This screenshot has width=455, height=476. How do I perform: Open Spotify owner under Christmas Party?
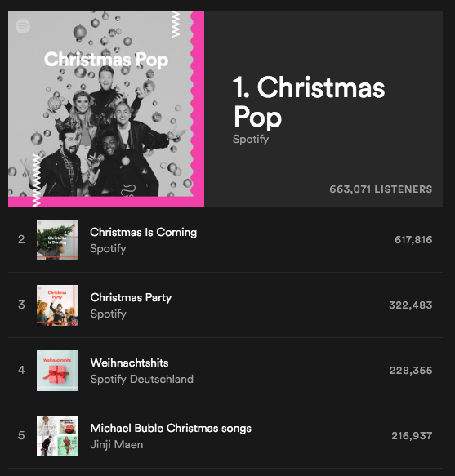point(108,314)
